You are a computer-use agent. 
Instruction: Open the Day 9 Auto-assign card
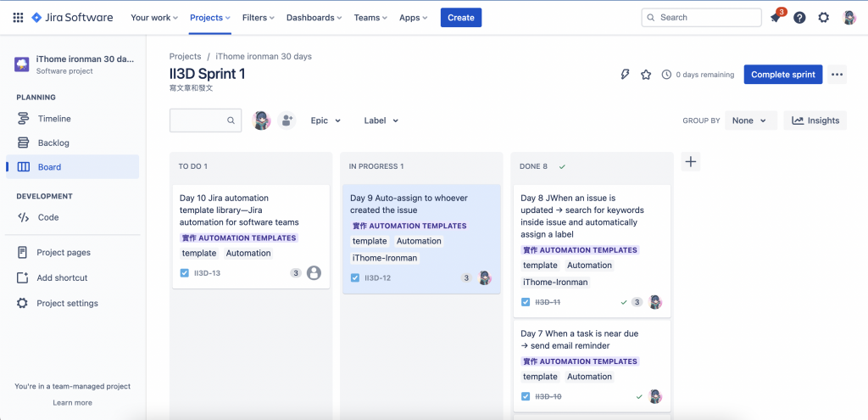(421, 238)
